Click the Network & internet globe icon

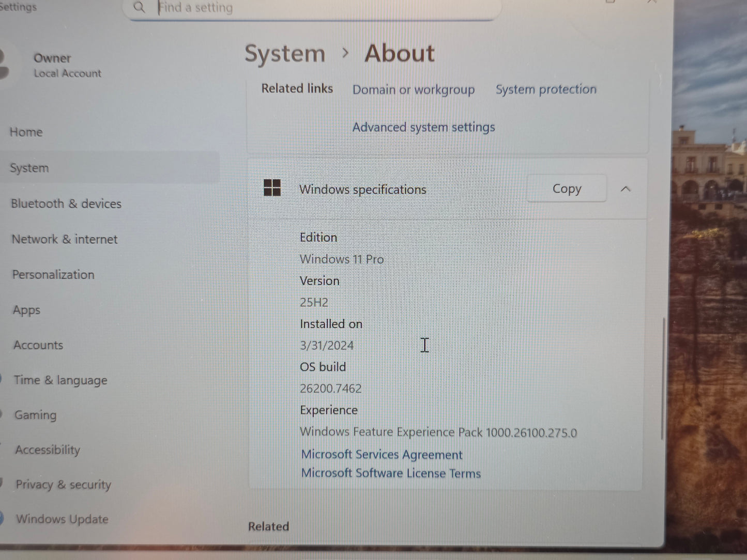pos(3,239)
